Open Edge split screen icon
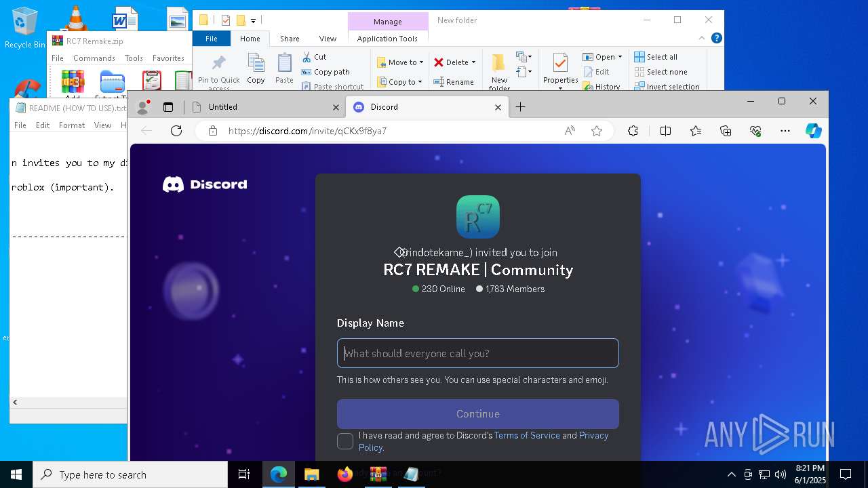The width and height of the screenshot is (868, 488). (665, 131)
